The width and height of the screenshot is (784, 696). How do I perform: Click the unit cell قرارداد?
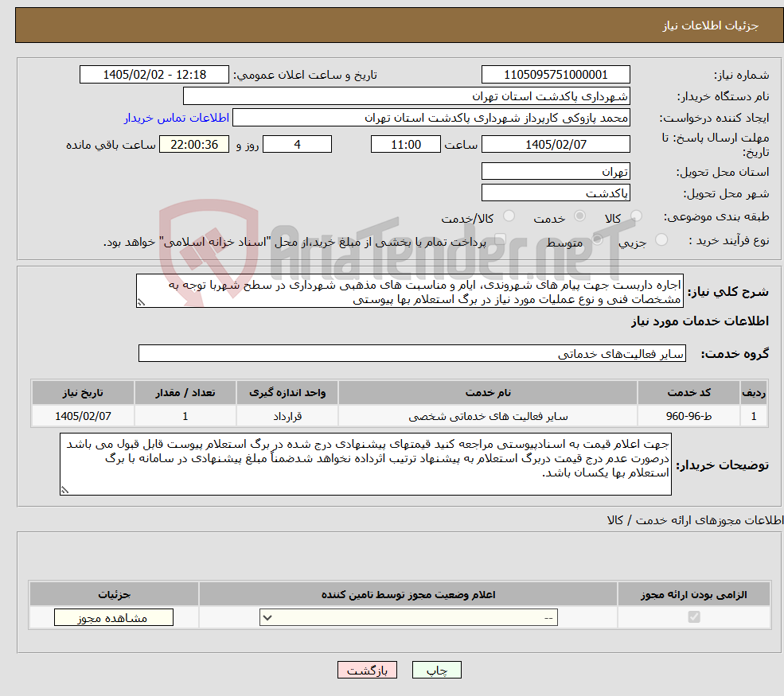pos(287,416)
